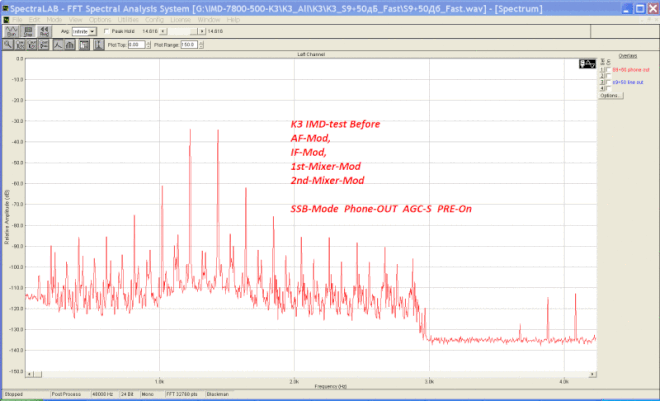The image size is (660, 401).
Task: Click the SpectraLAB app icon in title bar
Action: tap(5, 9)
